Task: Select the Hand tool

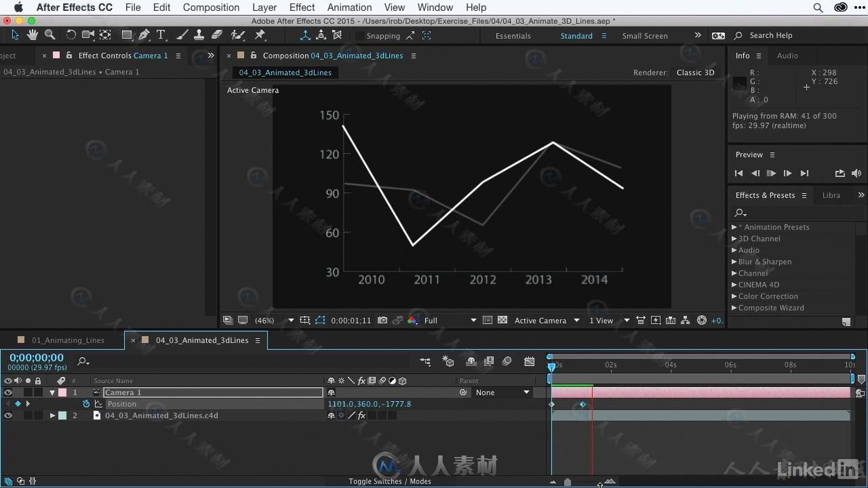Action: pyautogui.click(x=33, y=35)
